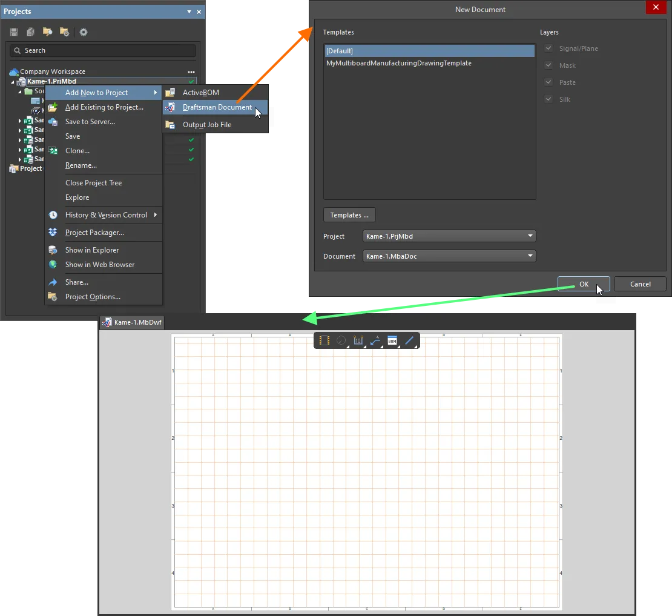This screenshot has width=672, height=616.
Task: Click the Show in Web Browser globe icon
Action: (x=53, y=265)
